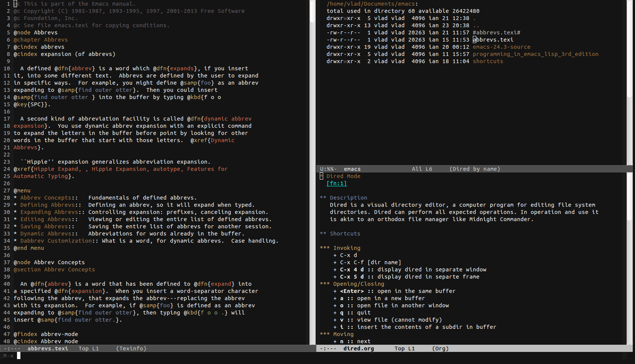Click the M-x minibuffer prompt
The height and width of the screenshot is (364, 635).
8,356
